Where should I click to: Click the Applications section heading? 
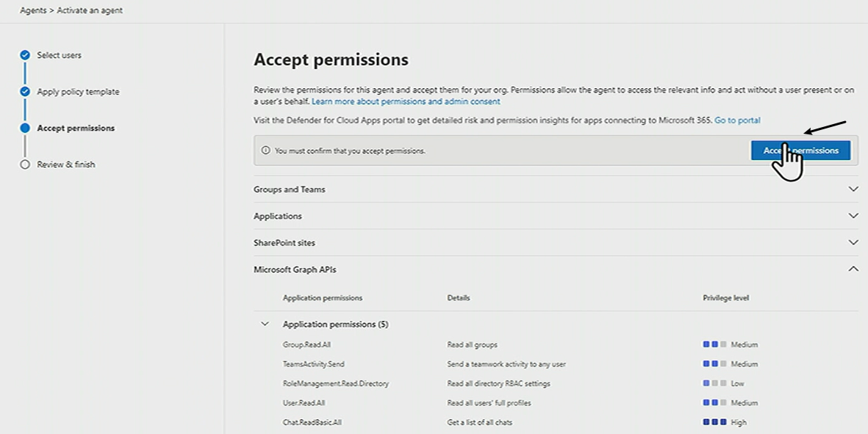click(278, 216)
